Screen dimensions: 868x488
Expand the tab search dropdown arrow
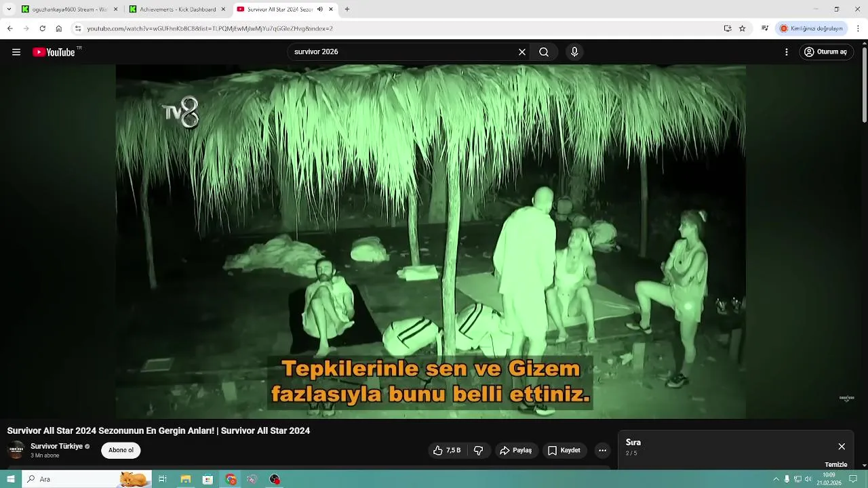pyautogui.click(x=9, y=9)
